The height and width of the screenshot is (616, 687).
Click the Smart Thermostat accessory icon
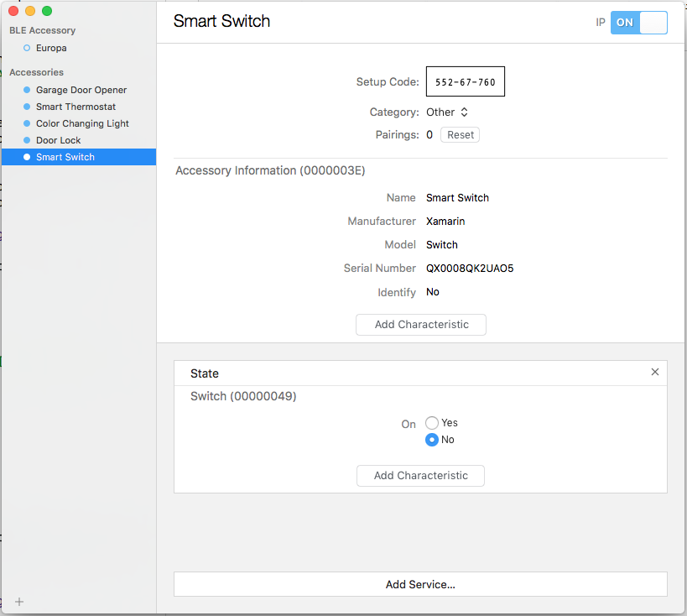[29, 107]
